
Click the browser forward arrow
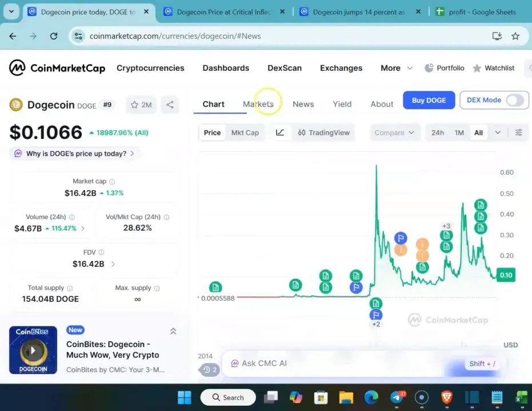(33, 36)
